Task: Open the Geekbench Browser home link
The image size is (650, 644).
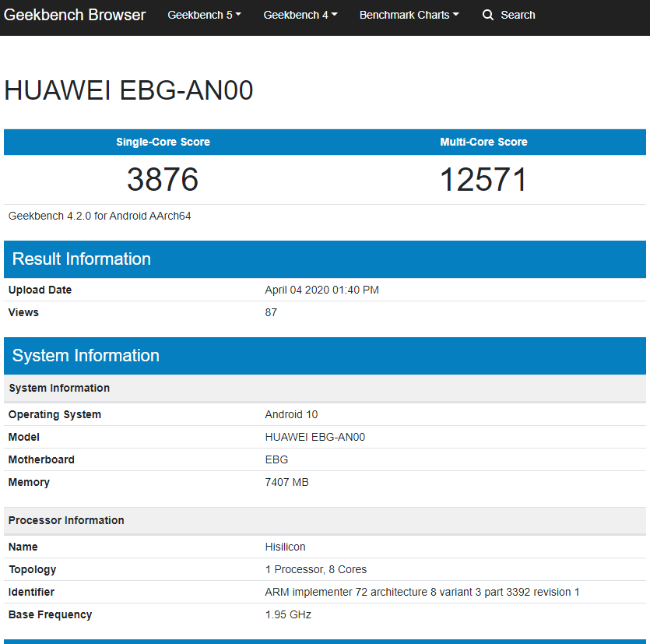Action: pos(75,15)
